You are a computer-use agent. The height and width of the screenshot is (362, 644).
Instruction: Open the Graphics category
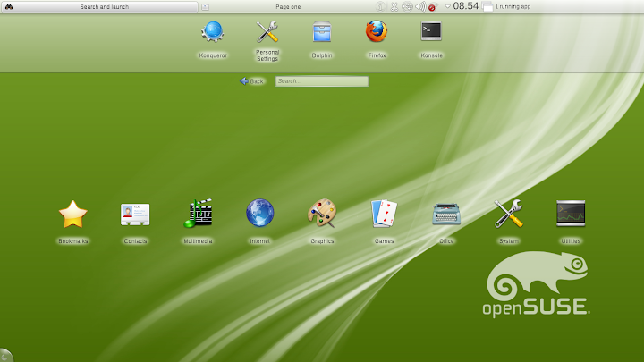click(322, 222)
